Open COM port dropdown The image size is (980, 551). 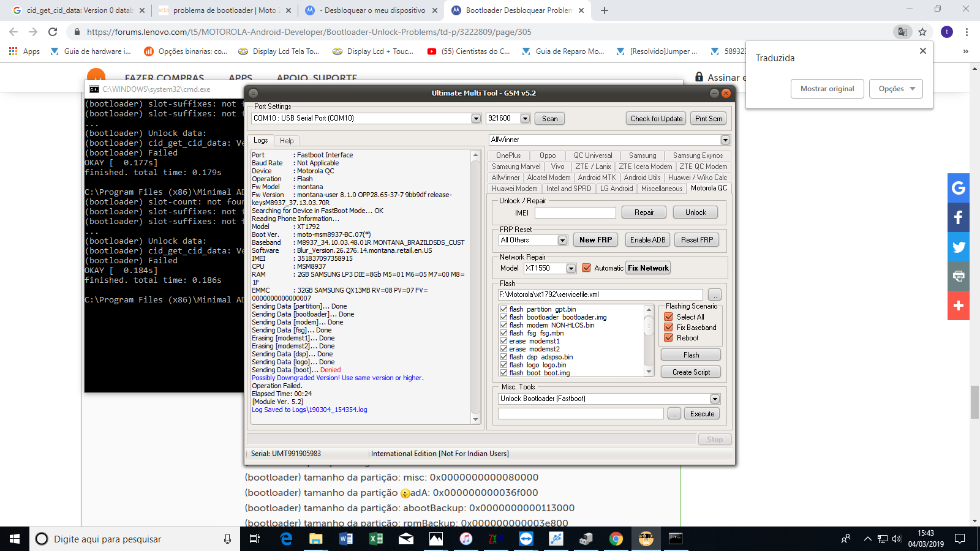(476, 118)
